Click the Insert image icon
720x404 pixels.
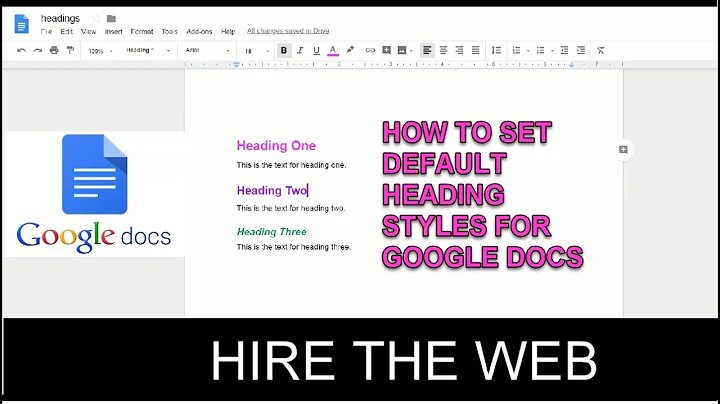[x=402, y=50]
